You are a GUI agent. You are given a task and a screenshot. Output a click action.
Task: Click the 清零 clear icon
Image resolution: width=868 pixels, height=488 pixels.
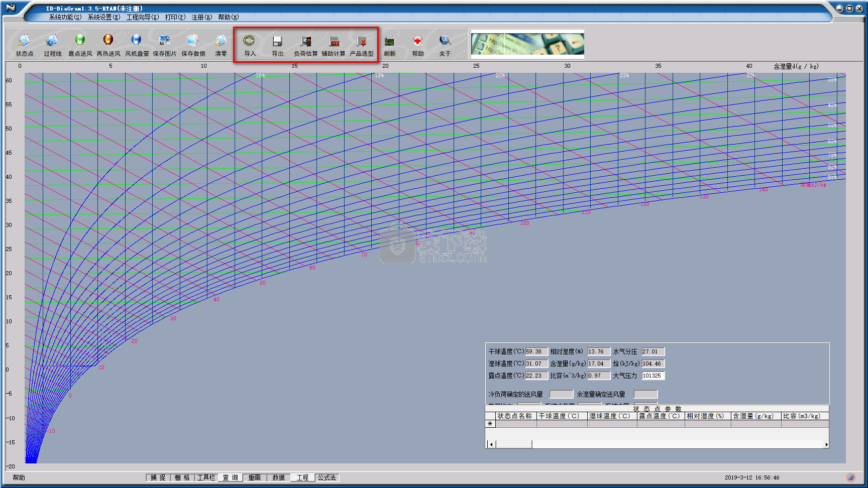(221, 45)
